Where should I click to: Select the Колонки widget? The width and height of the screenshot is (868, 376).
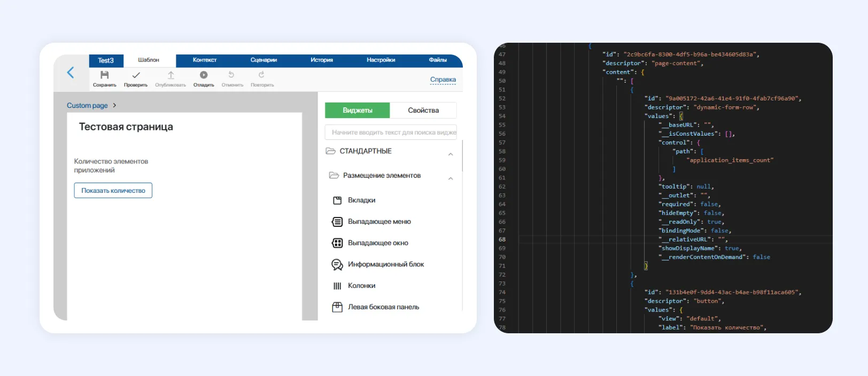[361, 286]
